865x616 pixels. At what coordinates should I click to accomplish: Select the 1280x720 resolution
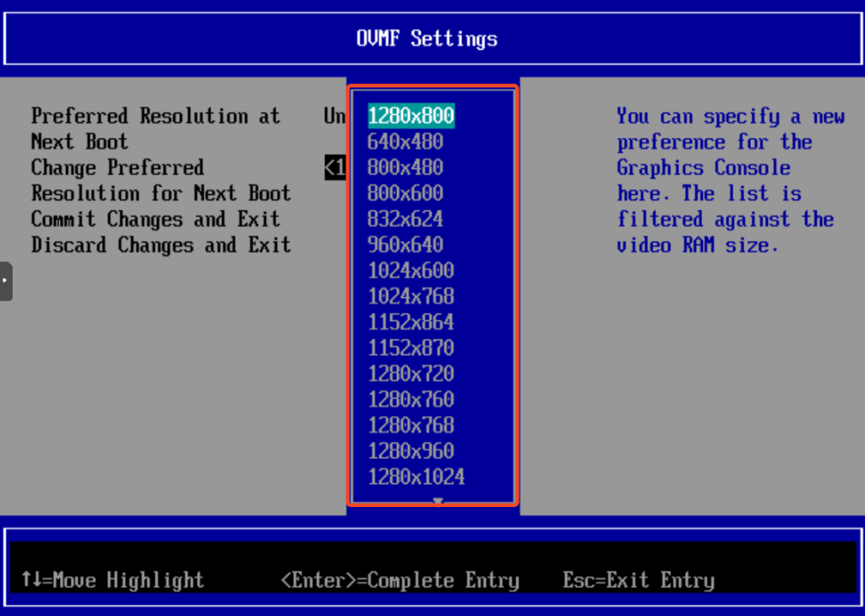411,373
